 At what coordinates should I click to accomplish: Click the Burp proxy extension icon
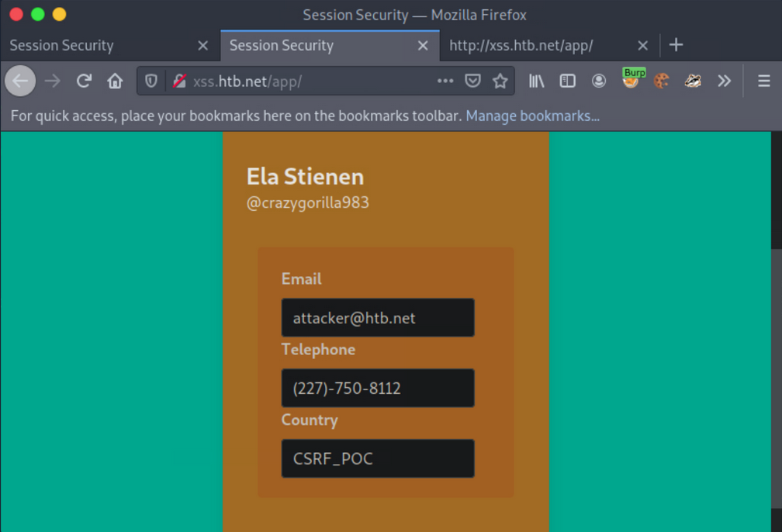pyautogui.click(x=631, y=80)
